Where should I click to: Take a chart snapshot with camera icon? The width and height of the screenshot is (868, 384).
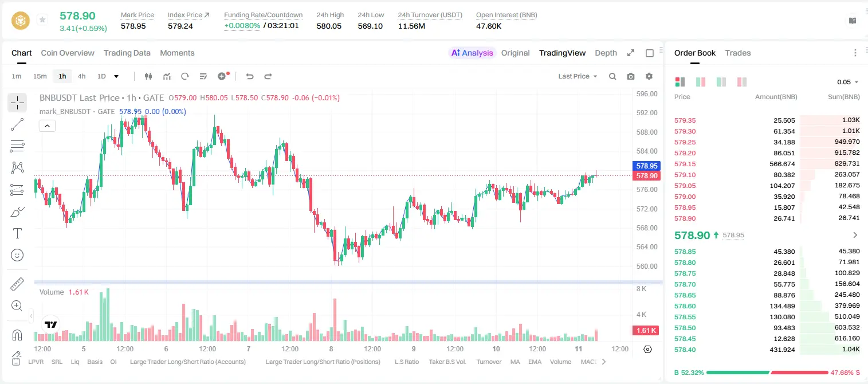point(631,76)
